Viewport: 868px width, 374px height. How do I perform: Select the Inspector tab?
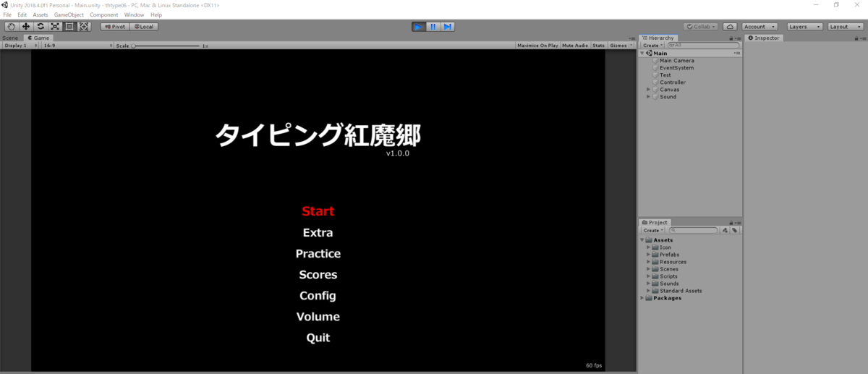pyautogui.click(x=764, y=38)
